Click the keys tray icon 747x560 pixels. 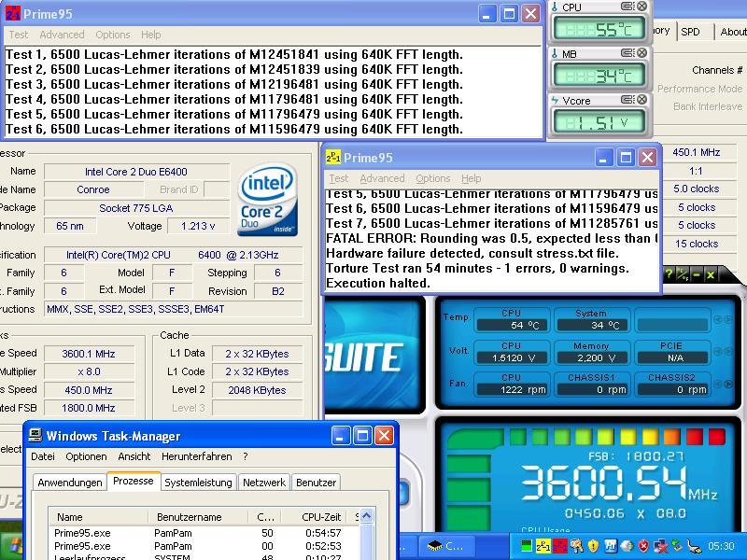576,545
